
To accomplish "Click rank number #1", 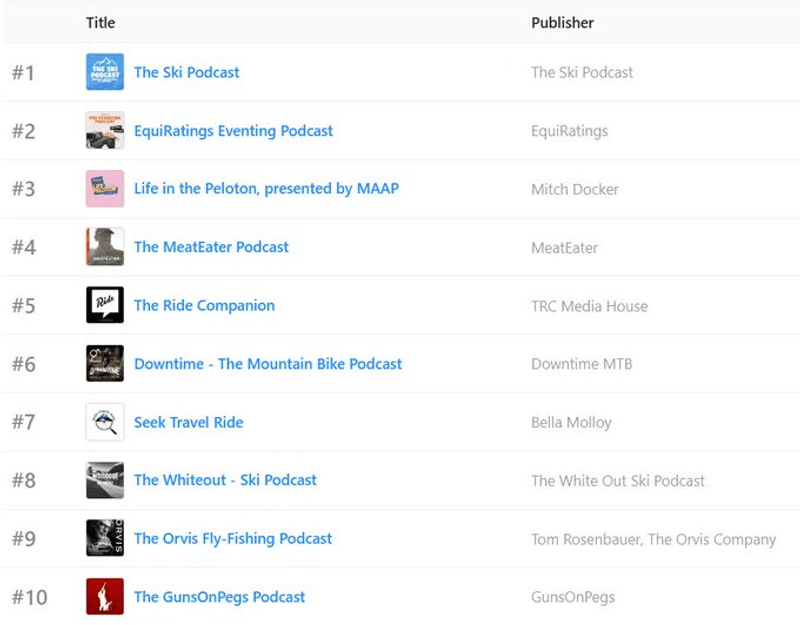I will pyautogui.click(x=23, y=72).
